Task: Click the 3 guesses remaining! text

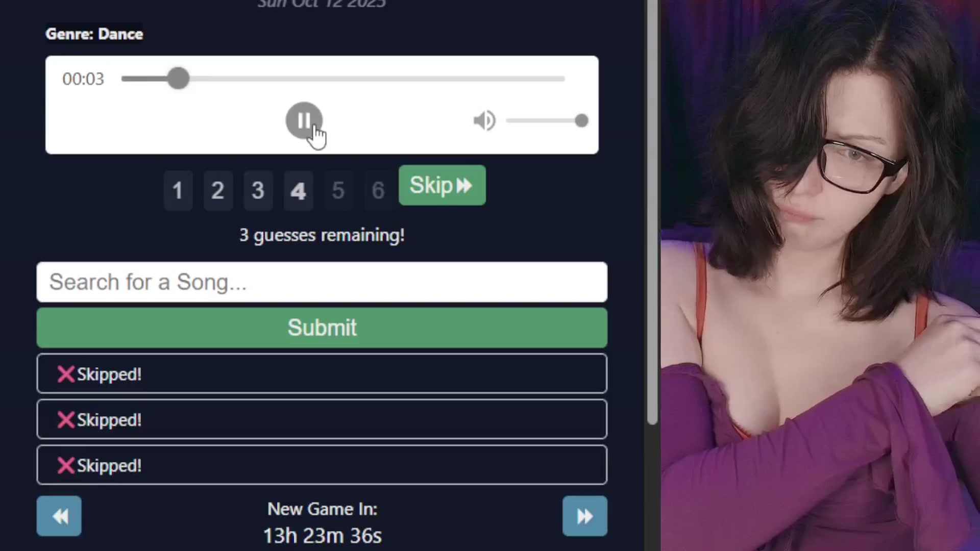Action: 322,235
